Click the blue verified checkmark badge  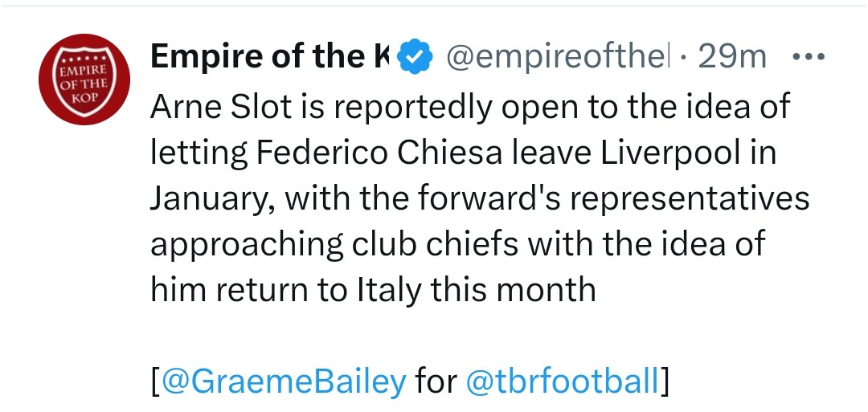[415, 57]
